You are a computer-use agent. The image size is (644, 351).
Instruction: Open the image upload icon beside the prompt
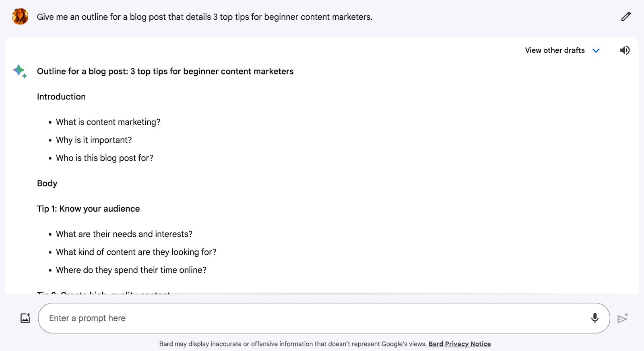coord(25,318)
